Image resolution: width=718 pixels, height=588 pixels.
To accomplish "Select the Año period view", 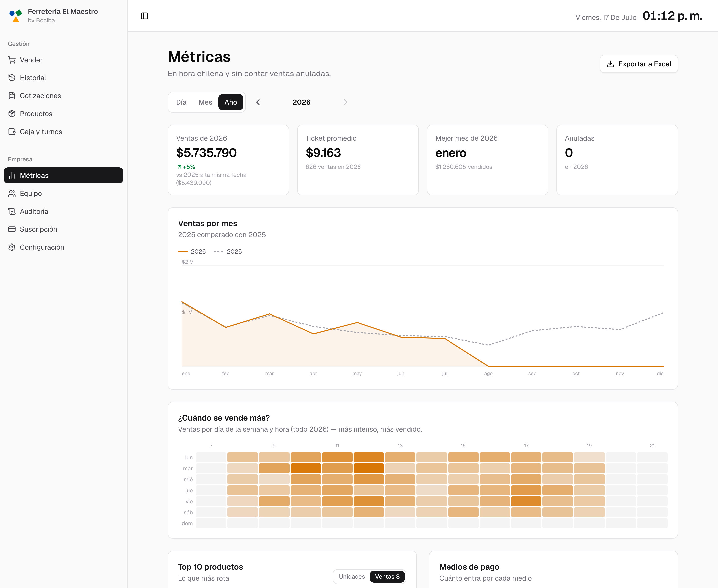I will click(231, 102).
